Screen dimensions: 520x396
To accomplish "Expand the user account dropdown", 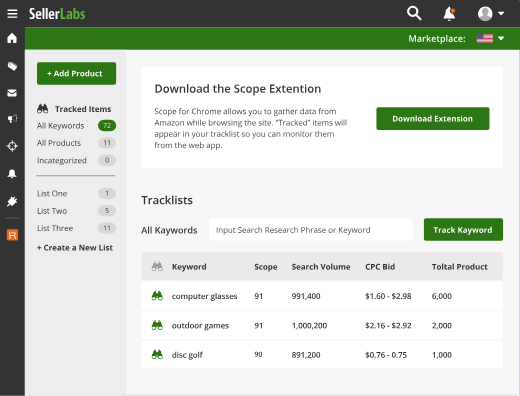I will (x=491, y=14).
